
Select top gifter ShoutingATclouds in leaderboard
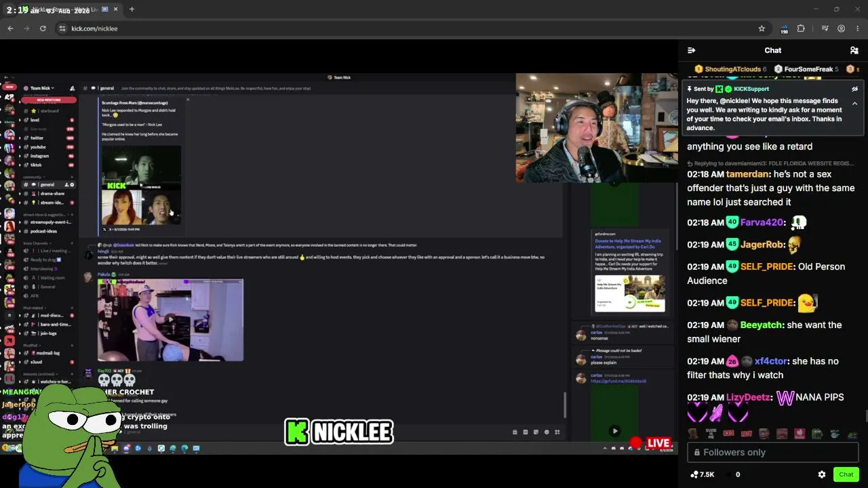click(730, 69)
